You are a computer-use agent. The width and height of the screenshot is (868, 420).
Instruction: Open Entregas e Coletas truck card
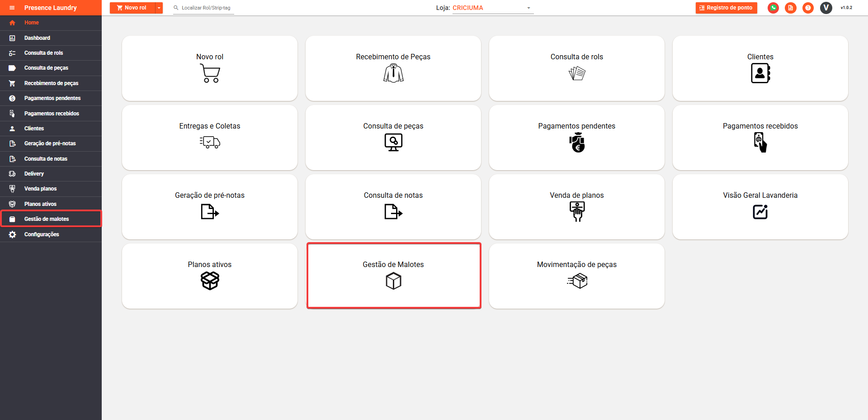click(x=210, y=138)
